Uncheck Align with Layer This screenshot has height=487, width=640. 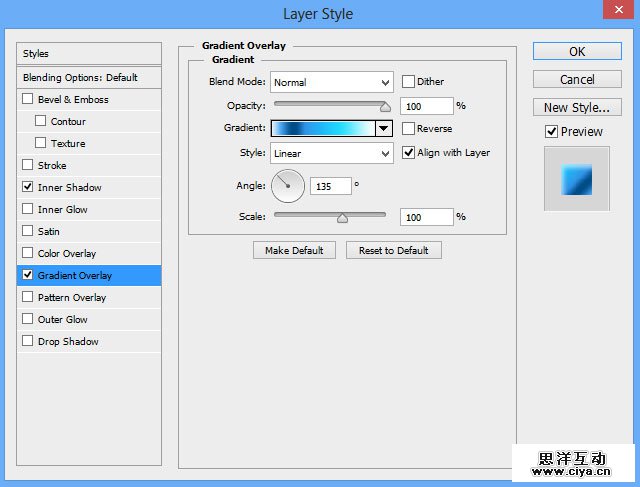pyautogui.click(x=409, y=153)
